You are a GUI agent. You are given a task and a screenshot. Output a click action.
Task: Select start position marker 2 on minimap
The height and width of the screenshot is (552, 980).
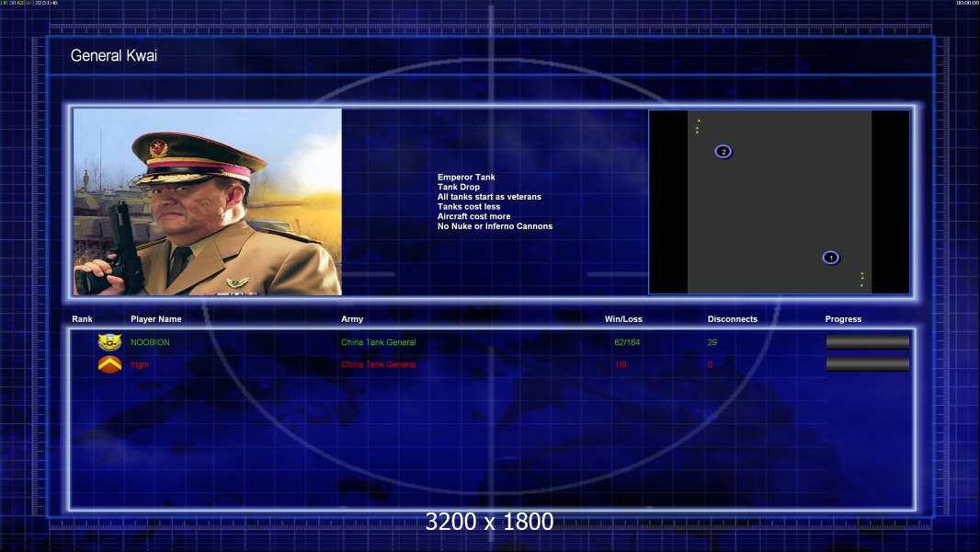pos(724,152)
